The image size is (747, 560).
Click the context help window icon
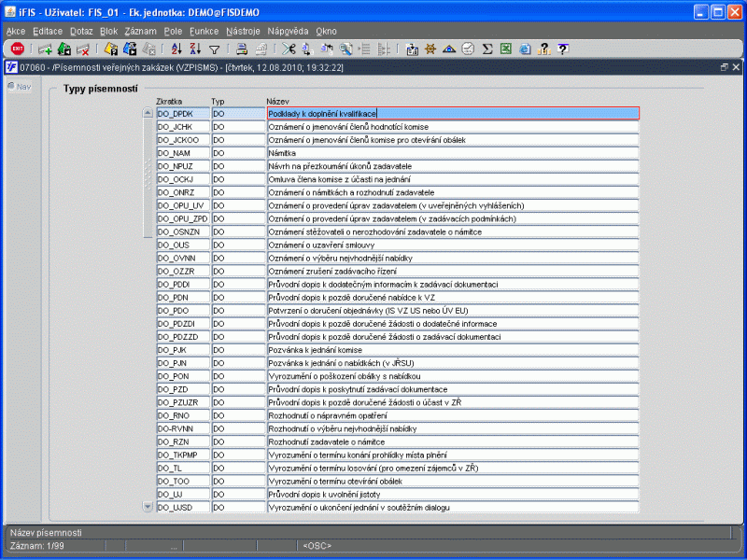(563, 49)
